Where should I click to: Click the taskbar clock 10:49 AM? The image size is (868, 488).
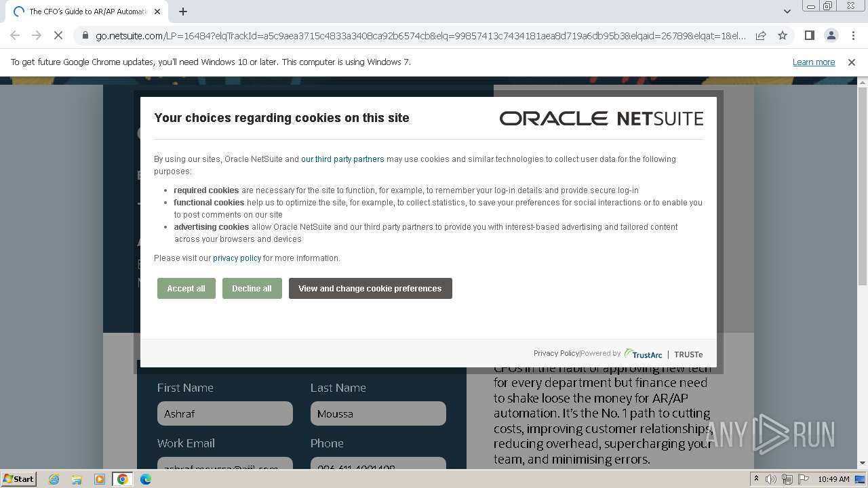pos(833,479)
